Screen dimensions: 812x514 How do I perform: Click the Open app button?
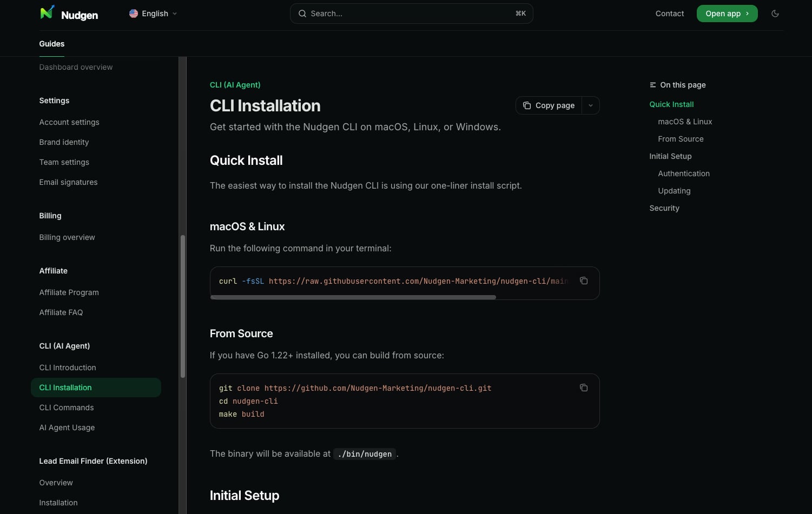pyautogui.click(x=727, y=14)
